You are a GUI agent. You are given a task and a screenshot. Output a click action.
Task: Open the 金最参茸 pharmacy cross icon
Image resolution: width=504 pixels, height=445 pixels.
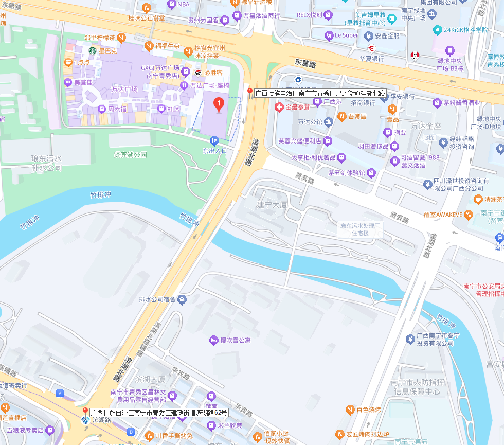click(279, 108)
